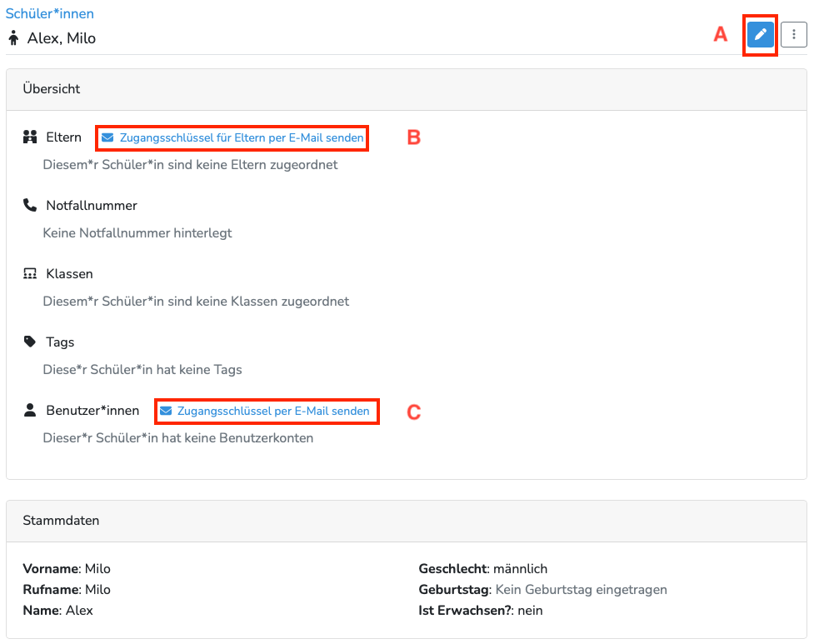Open the three-dot more options menu
The width and height of the screenshot is (814, 644).
click(x=794, y=34)
